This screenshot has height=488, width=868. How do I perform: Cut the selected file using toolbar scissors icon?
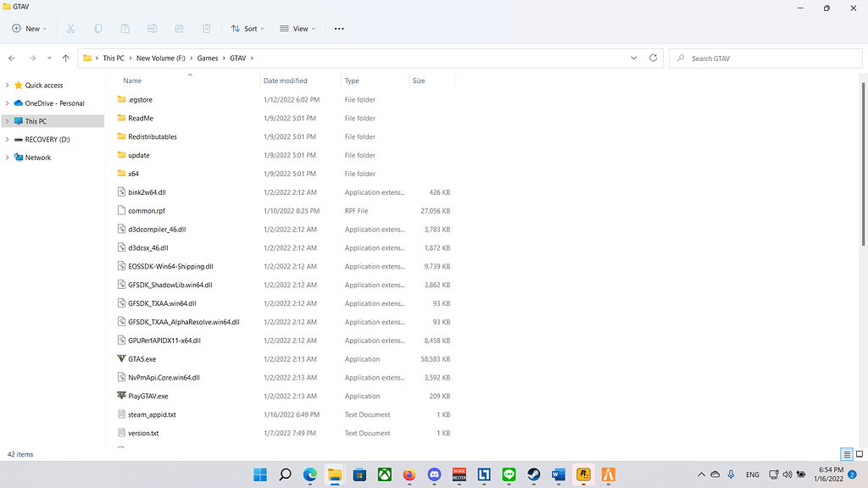[70, 28]
